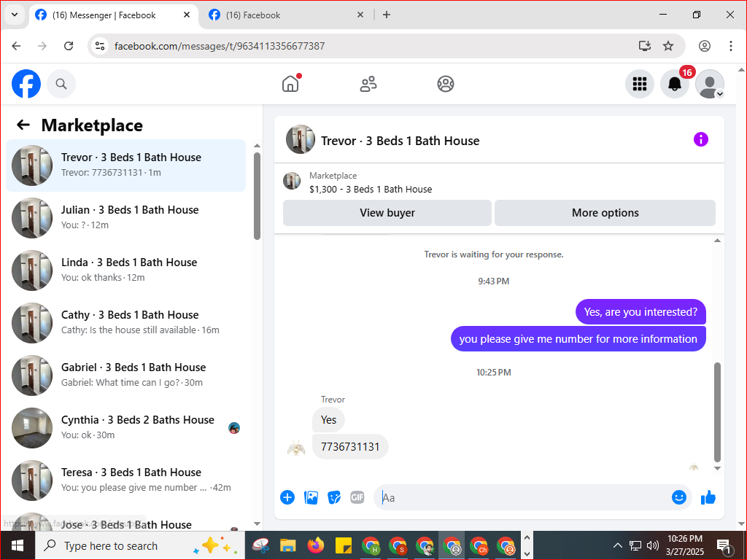Click the message input field Aa
The width and height of the screenshot is (747, 560).
pyautogui.click(x=522, y=497)
